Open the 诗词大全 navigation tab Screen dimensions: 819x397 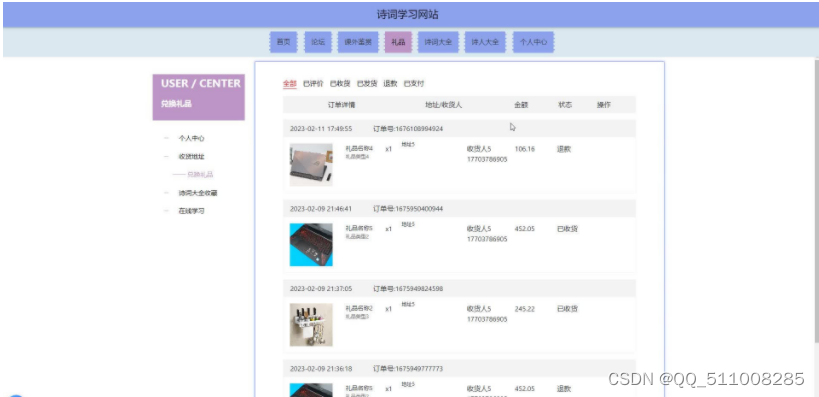[x=438, y=42]
